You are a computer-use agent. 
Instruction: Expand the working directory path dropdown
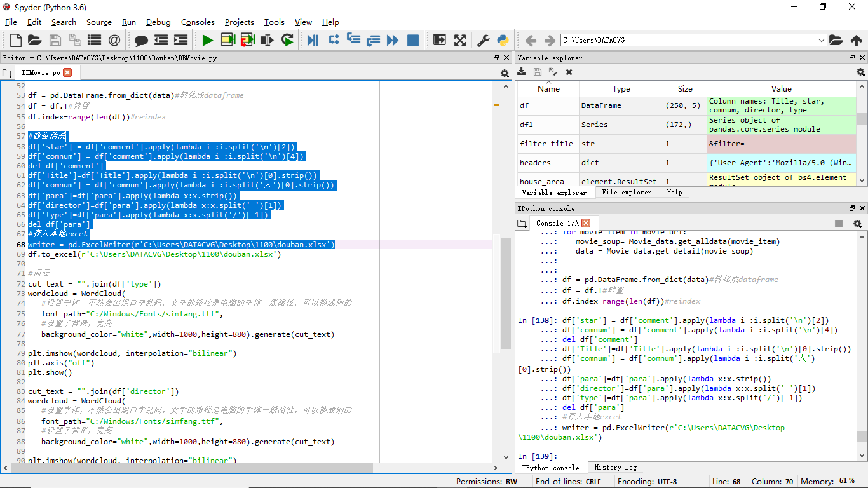822,40
